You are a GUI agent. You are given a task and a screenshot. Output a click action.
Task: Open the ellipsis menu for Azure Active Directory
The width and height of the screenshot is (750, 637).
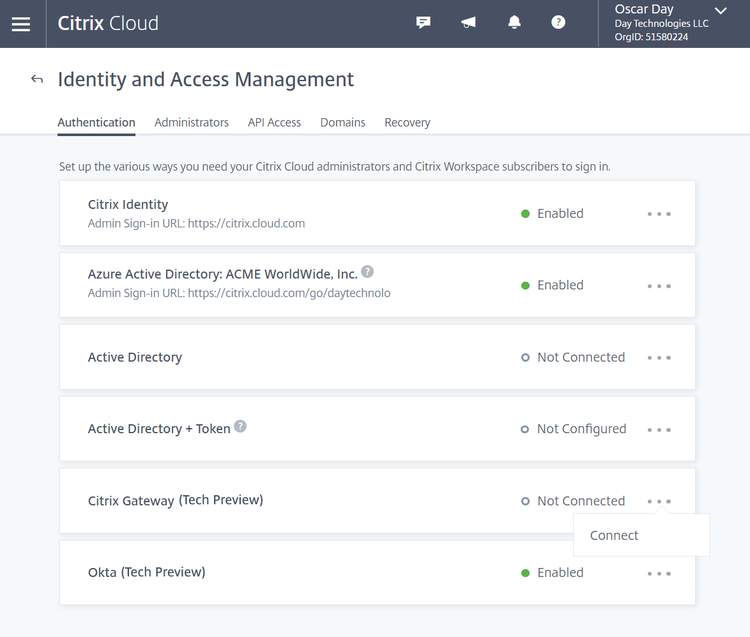(659, 286)
